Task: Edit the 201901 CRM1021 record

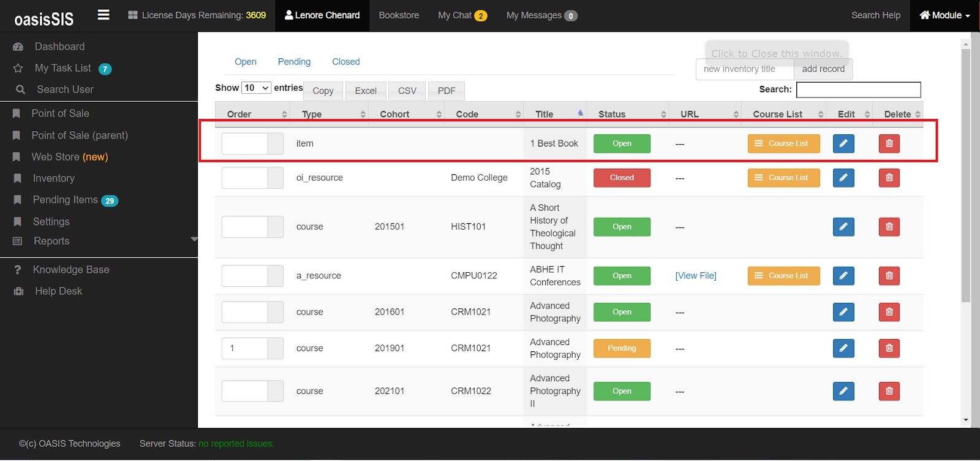Action: click(843, 348)
